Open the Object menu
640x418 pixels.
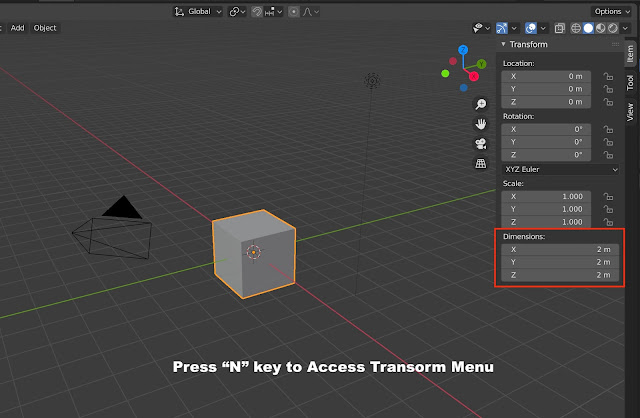(45, 28)
